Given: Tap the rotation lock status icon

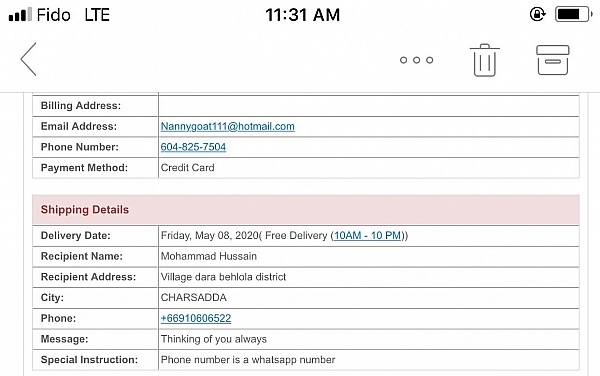Looking at the screenshot, I should point(538,15).
